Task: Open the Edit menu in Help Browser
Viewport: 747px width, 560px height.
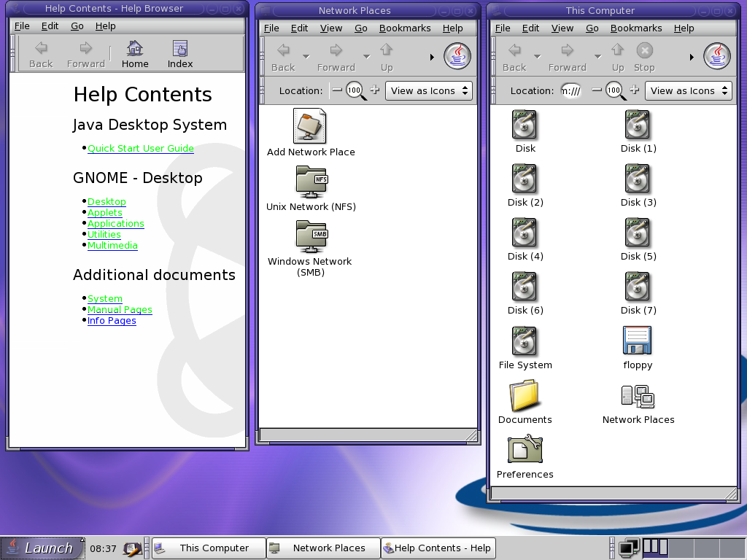Action: coord(50,26)
